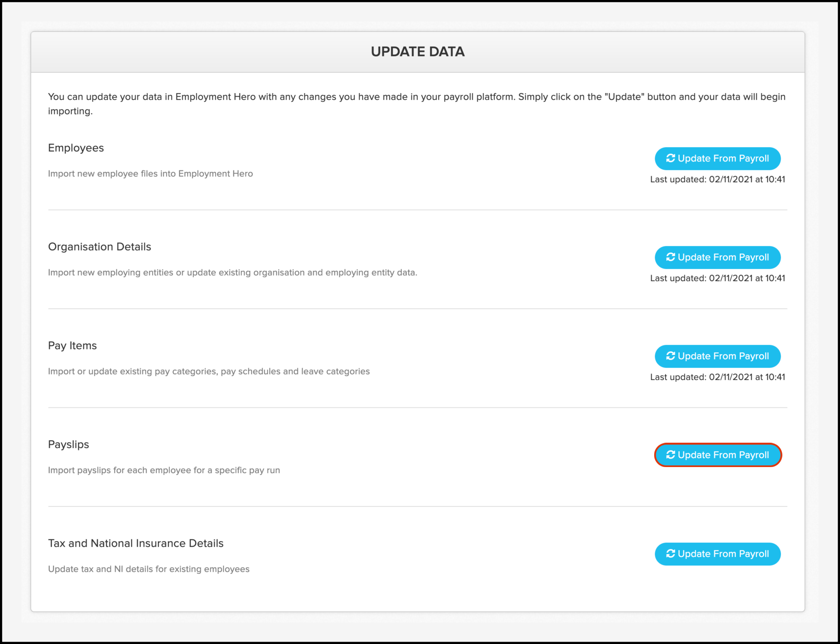Image resolution: width=840 pixels, height=644 pixels.
Task: Select the Employees section heading
Action: tap(76, 148)
